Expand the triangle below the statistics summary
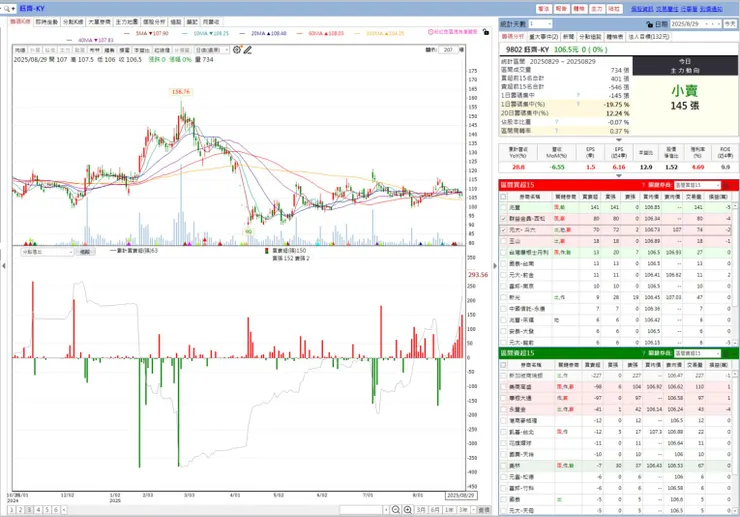Screen dimensions: 740x517 tap(619, 140)
